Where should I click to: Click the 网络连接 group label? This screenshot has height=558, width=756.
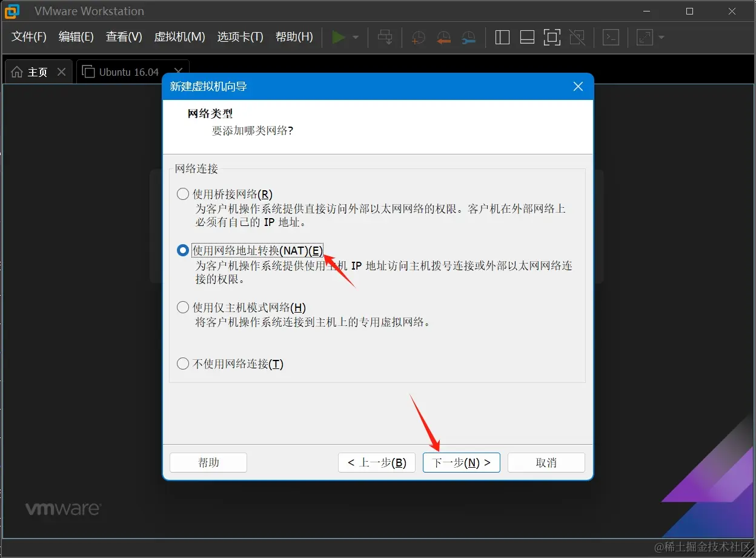click(x=197, y=168)
